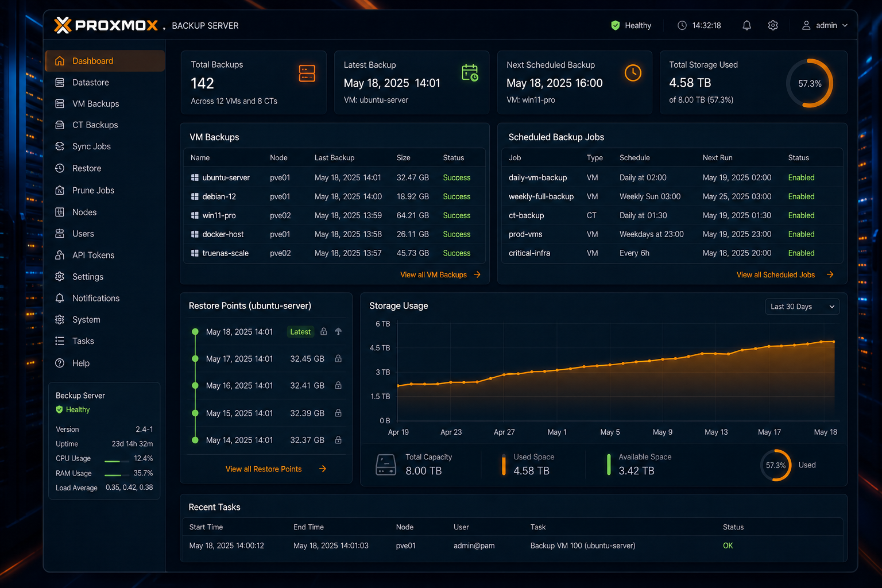Click the Prune Jobs sidebar icon
This screenshot has width=882, height=588.
click(60, 190)
